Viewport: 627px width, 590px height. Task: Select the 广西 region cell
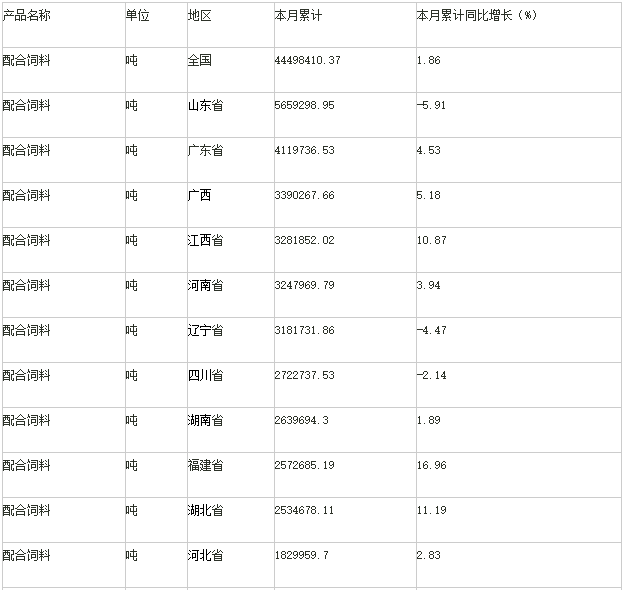(x=200, y=195)
